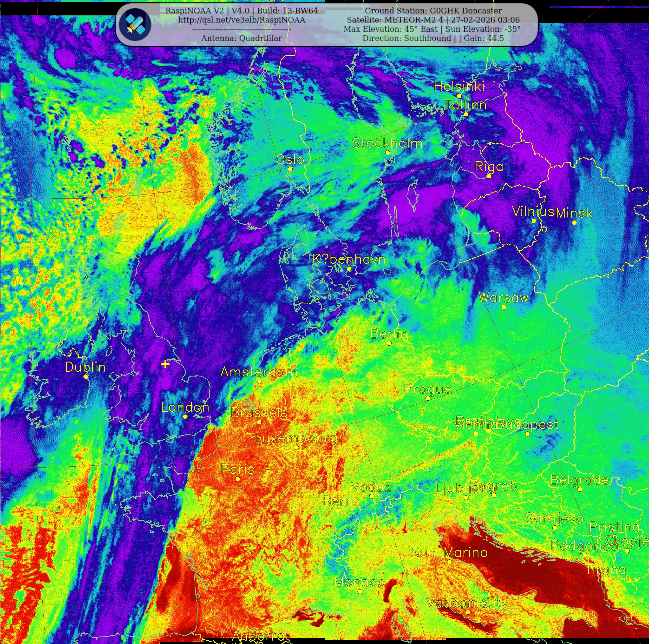Click the London city label

pyautogui.click(x=185, y=407)
